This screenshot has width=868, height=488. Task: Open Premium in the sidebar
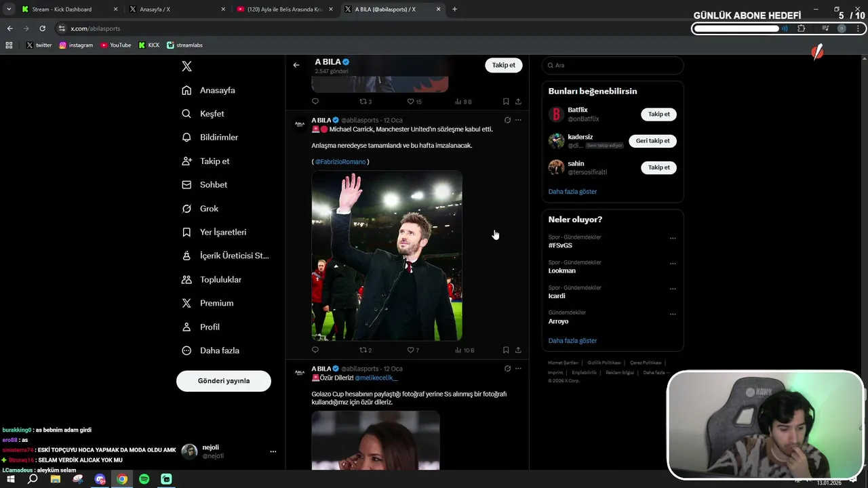pyautogui.click(x=208, y=304)
